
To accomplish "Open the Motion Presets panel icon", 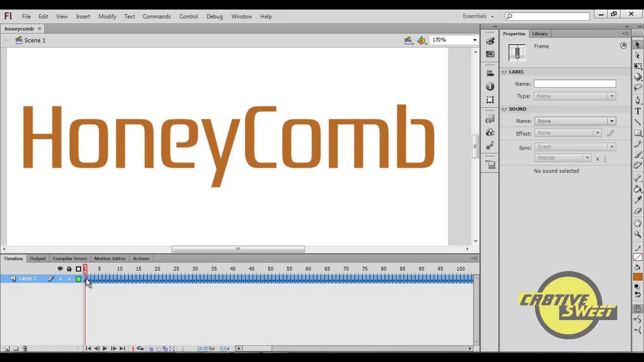I will pyautogui.click(x=491, y=145).
